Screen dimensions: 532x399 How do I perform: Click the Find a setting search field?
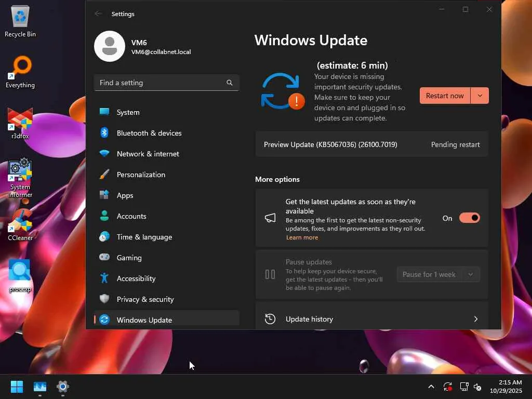point(167,83)
